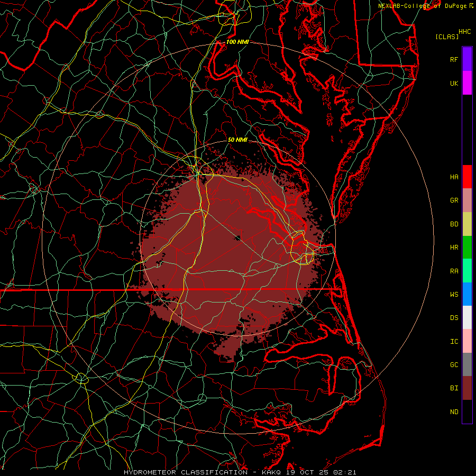
Task: Click the 'BI' legend label
Action: coord(454,388)
